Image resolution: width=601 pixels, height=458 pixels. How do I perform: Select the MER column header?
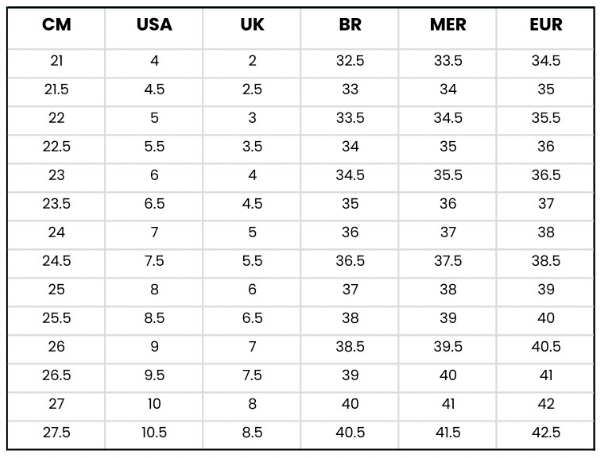tap(448, 25)
